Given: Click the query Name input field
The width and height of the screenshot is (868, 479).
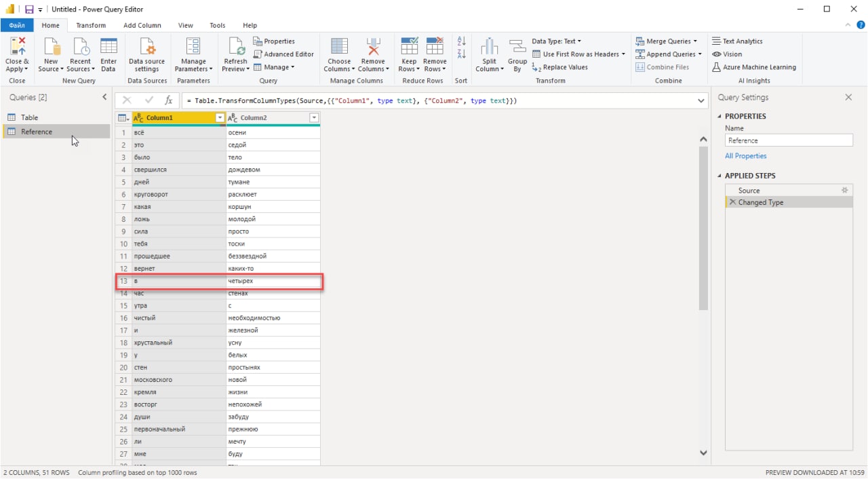Looking at the screenshot, I should coord(789,140).
